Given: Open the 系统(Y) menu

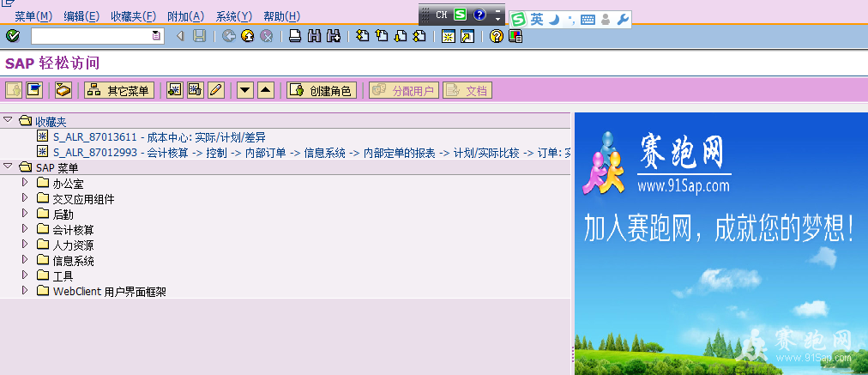Looking at the screenshot, I should (233, 16).
